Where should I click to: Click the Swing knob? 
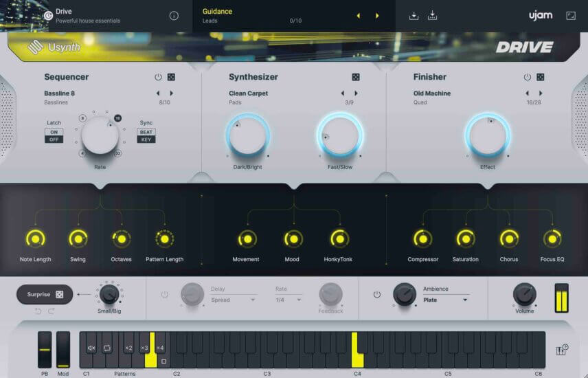pos(78,238)
